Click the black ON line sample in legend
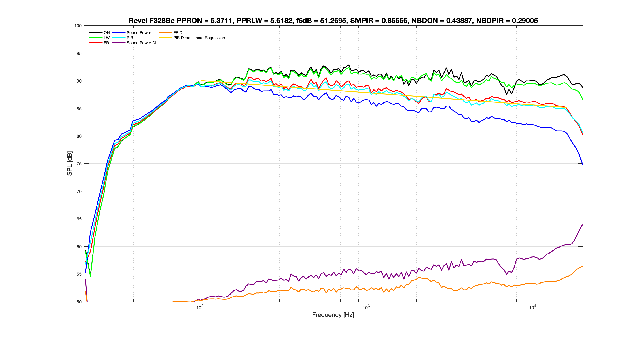 coord(96,32)
